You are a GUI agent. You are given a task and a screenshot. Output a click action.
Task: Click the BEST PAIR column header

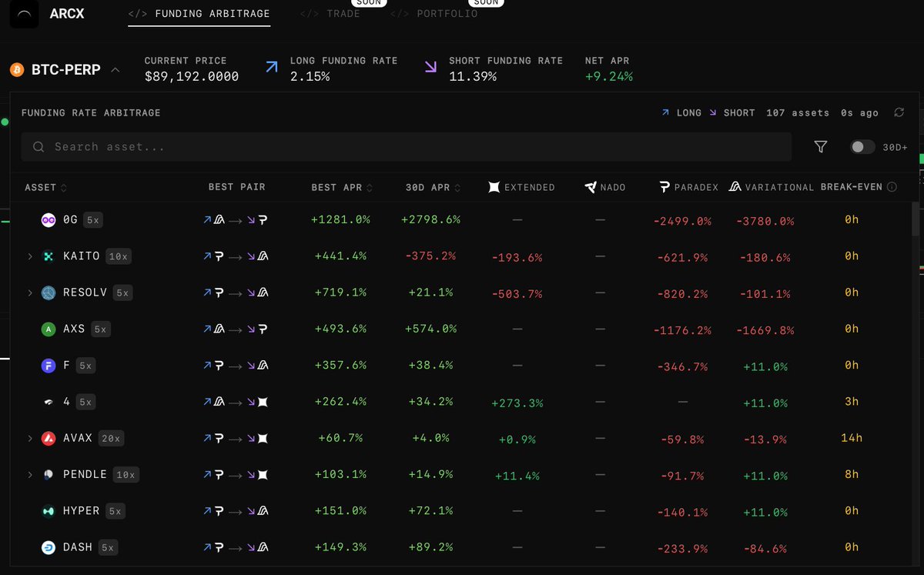tap(236, 187)
